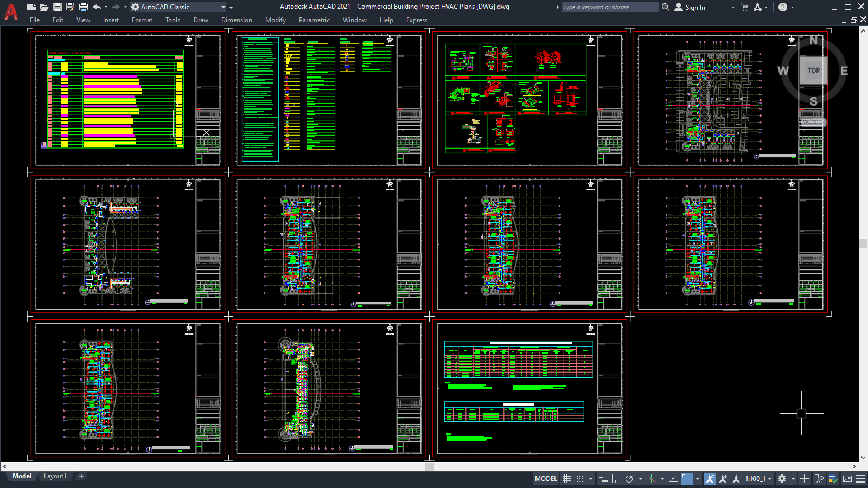The height and width of the screenshot is (488, 868).
Task: Save the current drawing
Action: point(57,7)
